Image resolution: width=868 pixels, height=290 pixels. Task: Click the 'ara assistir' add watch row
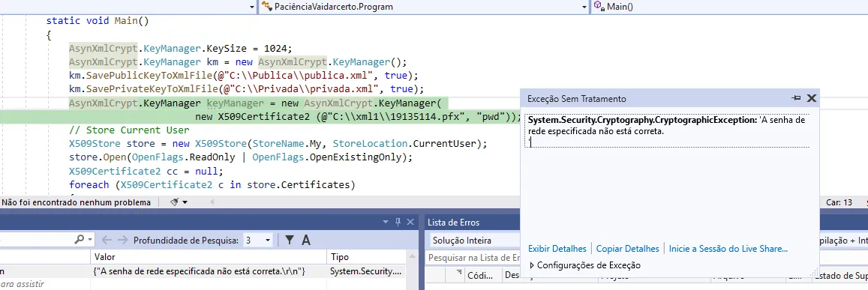pyautogui.click(x=23, y=284)
